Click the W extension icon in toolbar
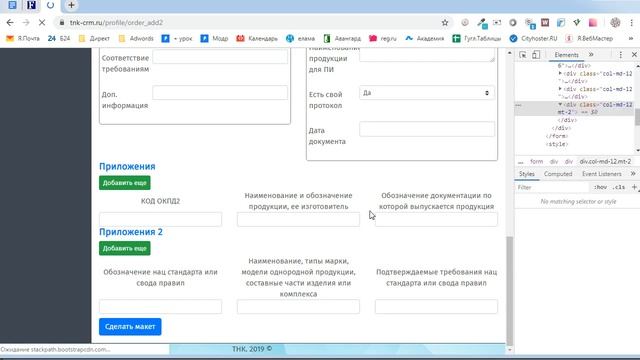The height and width of the screenshot is (360, 640). tap(545, 23)
